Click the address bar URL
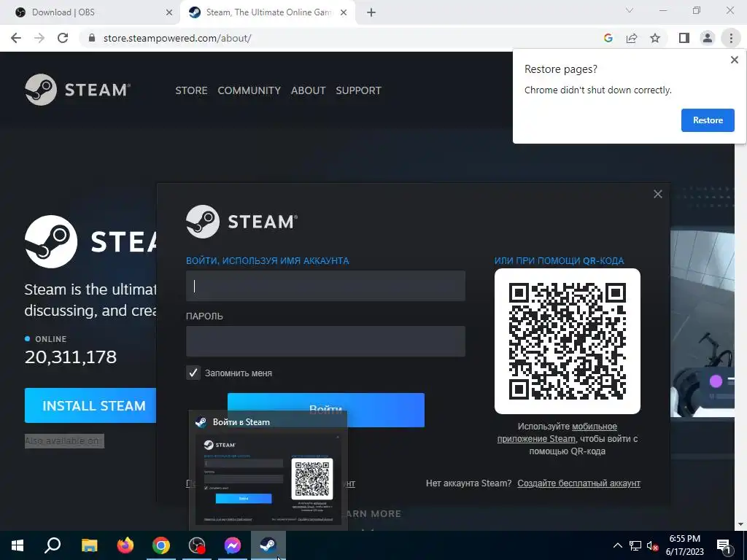Screen dimensions: 747x560 click(x=177, y=38)
